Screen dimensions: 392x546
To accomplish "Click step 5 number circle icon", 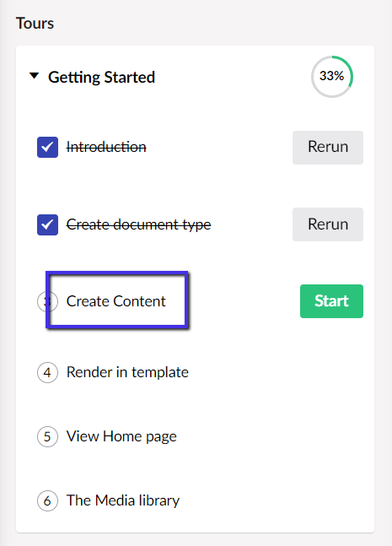I will pyautogui.click(x=47, y=436).
